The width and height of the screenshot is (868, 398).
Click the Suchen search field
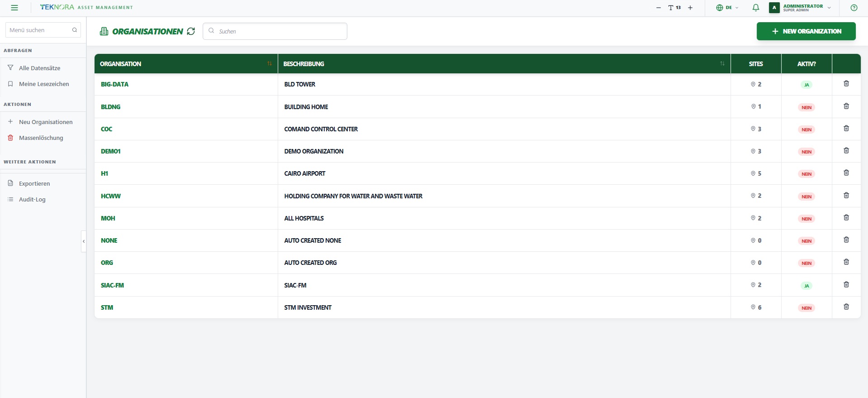[x=275, y=31]
